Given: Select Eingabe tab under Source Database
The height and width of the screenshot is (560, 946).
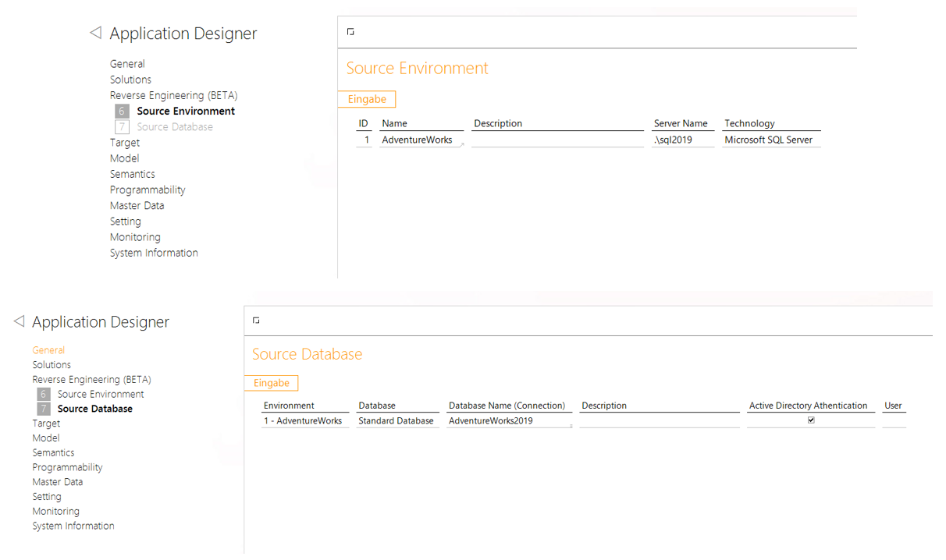Looking at the screenshot, I should point(272,383).
